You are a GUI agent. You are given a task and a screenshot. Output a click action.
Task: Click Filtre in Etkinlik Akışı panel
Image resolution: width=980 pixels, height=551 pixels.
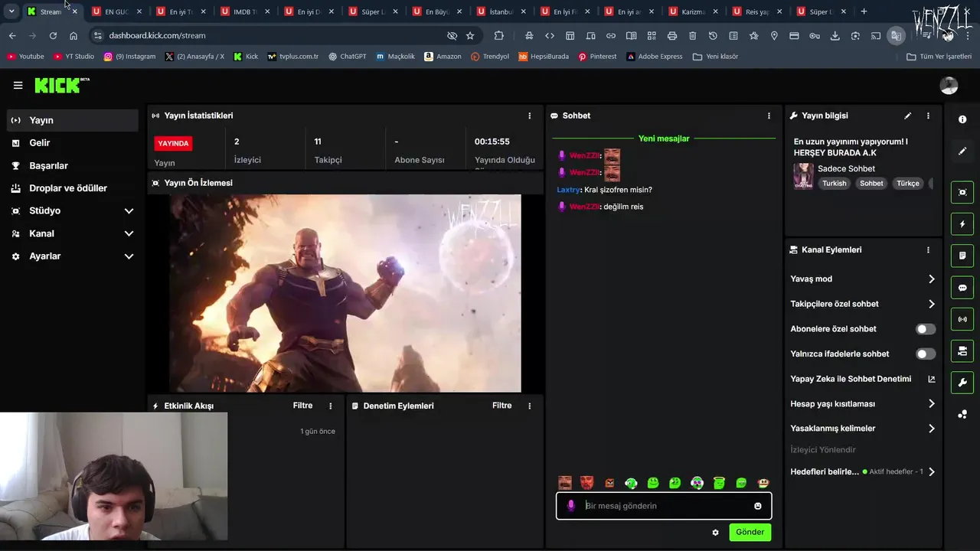(302, 406)
